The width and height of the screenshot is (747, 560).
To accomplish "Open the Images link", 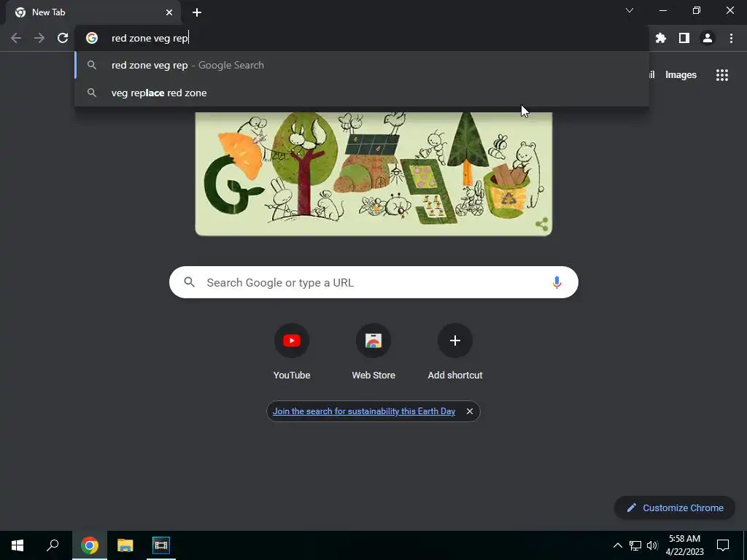I will (681, 75).
